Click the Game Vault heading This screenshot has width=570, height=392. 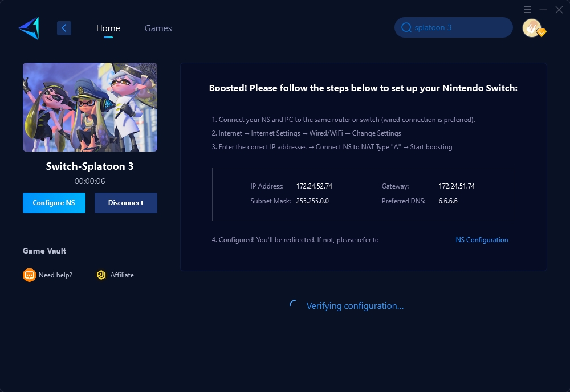click(x=44, y=251)
